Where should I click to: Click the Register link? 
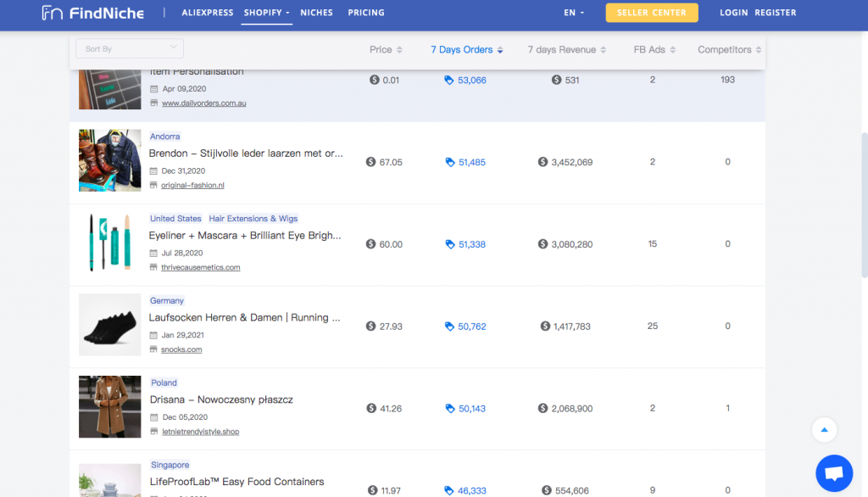pos(776,13)
